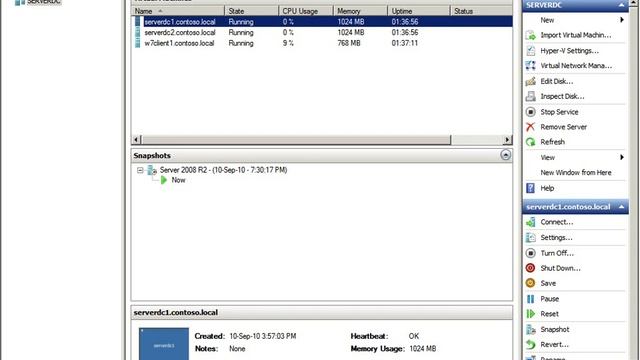Click the Virtual Network Manager icon
This screenshot has width=640, height=360.
(x=530, y=66)
